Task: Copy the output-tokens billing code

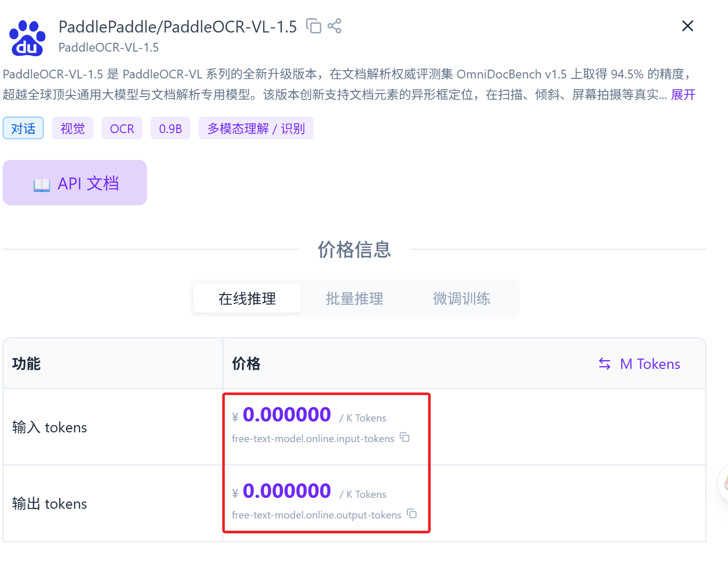Action: click(x=412, y=514)
